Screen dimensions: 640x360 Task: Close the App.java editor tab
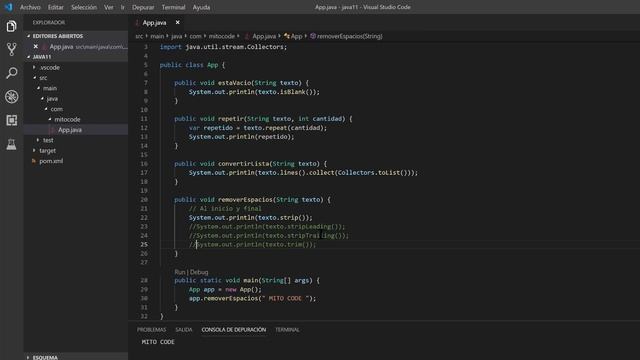click(178, 22)
